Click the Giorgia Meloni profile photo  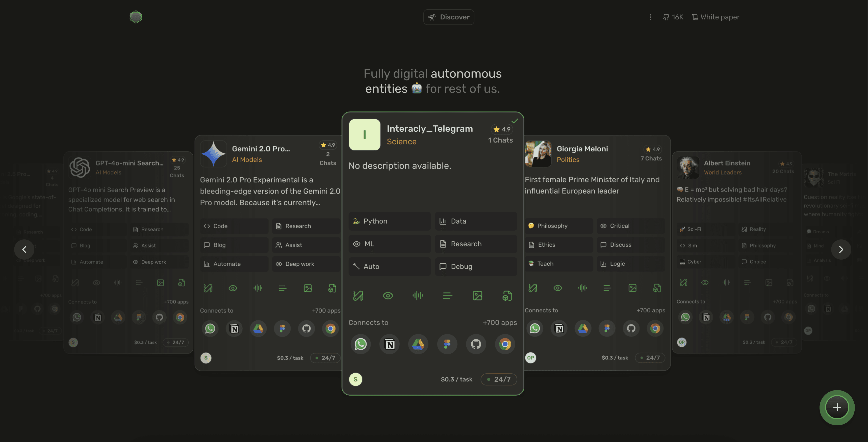538,154
